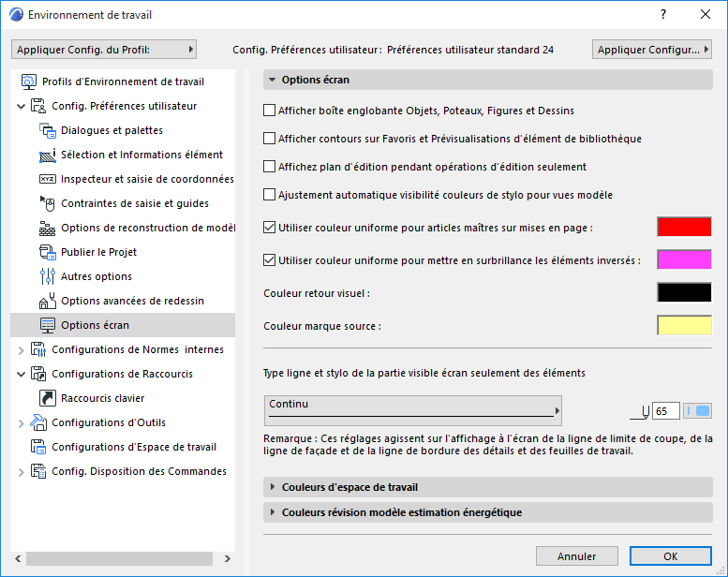Open Configurations d'Espace de travail item
This screenshot has height=577, width=728.
(133, 447)
